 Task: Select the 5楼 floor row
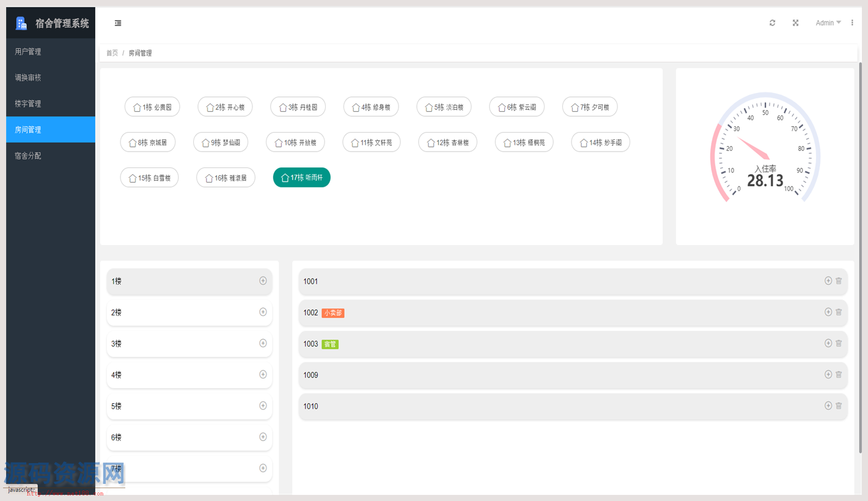tap(189, 406)
